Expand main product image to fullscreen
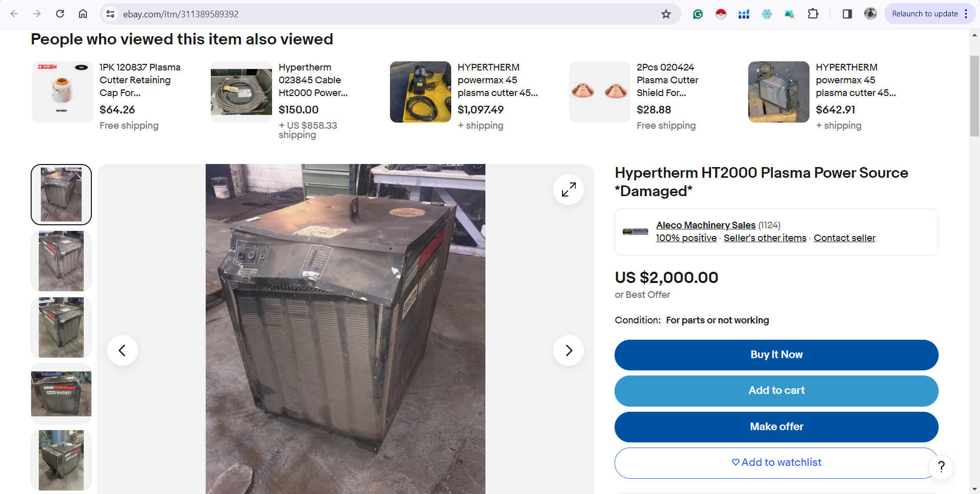The image size is (980, 494). (569, 190)
